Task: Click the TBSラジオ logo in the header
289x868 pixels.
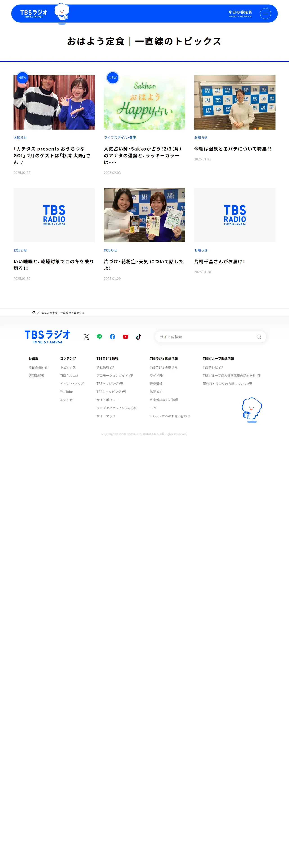Action: pyautogui.click(x=34, y=14)
